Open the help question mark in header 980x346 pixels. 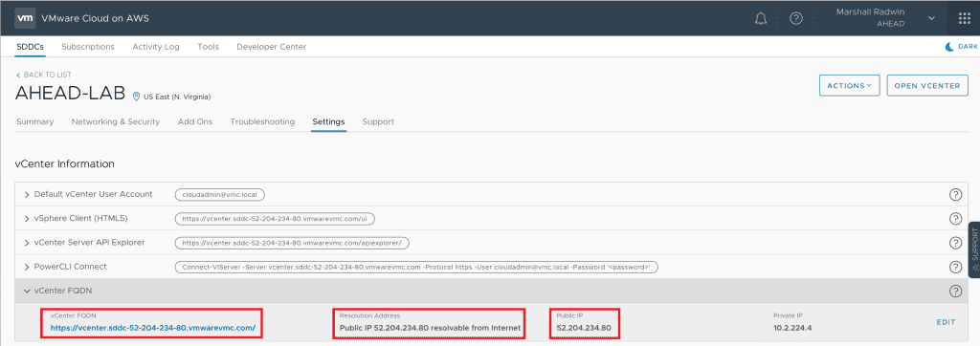(795, 19)
